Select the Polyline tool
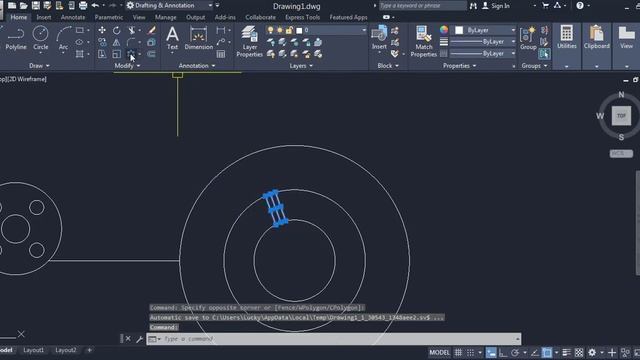This screenshot has width=640, height=360. tap(16, 38)
